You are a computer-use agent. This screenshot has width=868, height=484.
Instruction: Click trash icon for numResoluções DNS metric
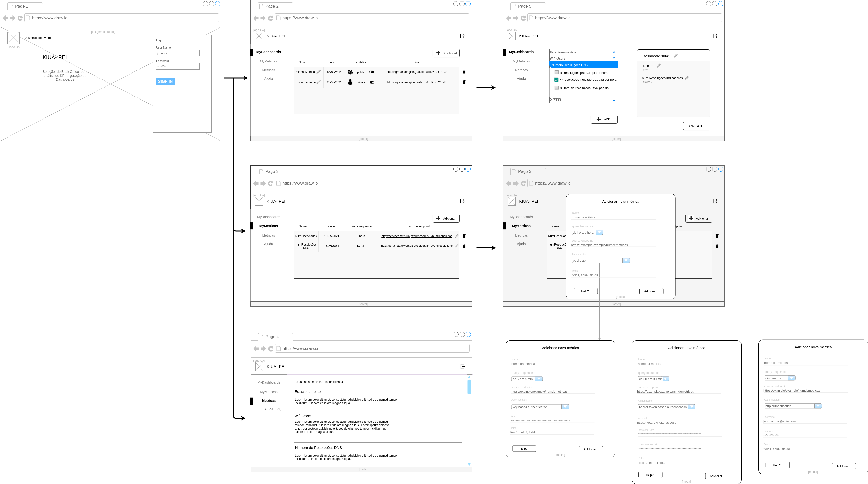[464, 246]
